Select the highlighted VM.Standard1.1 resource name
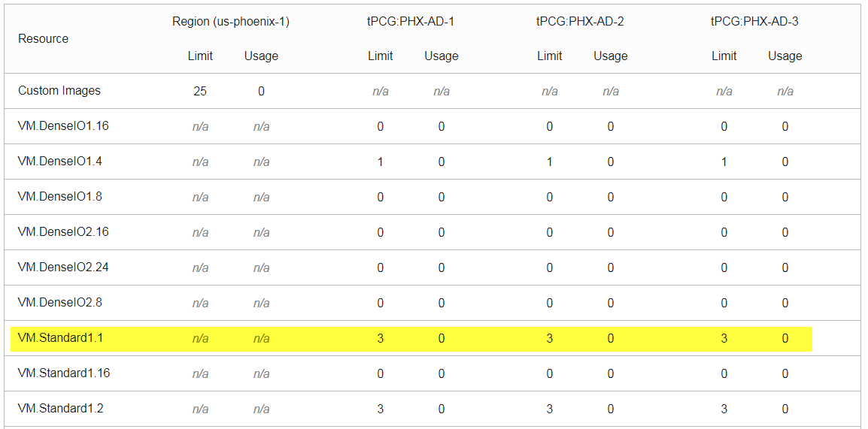 click(x=60, y=338)
